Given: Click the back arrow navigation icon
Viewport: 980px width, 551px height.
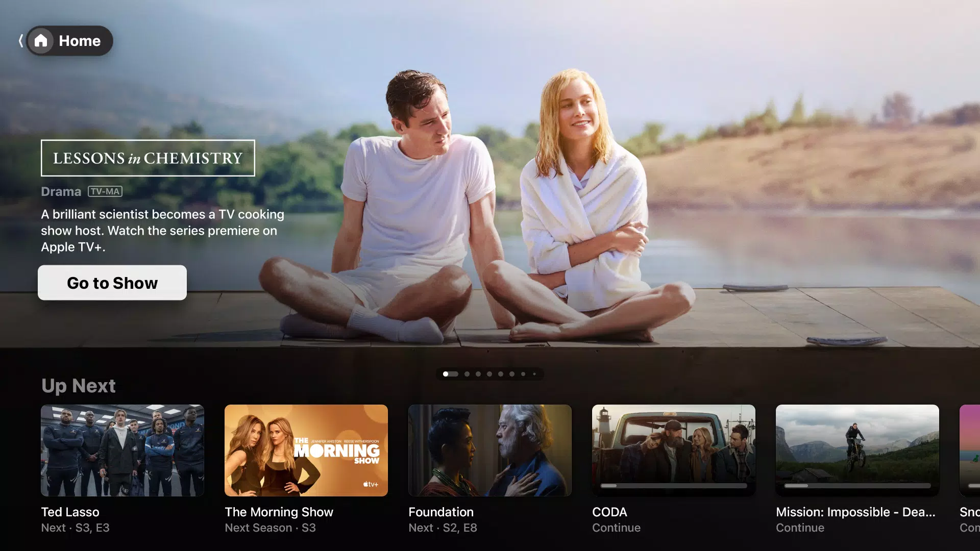Looking at the screenshot, I should click(19, 40).
